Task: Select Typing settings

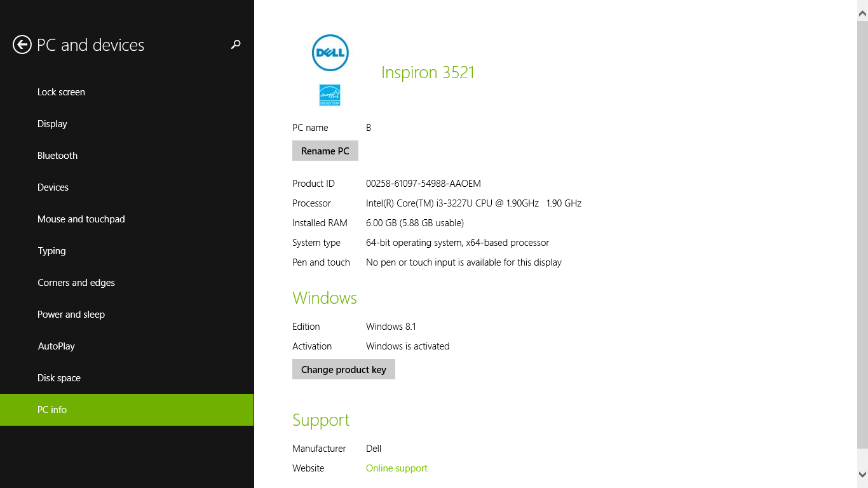Action: click(127, 251)
